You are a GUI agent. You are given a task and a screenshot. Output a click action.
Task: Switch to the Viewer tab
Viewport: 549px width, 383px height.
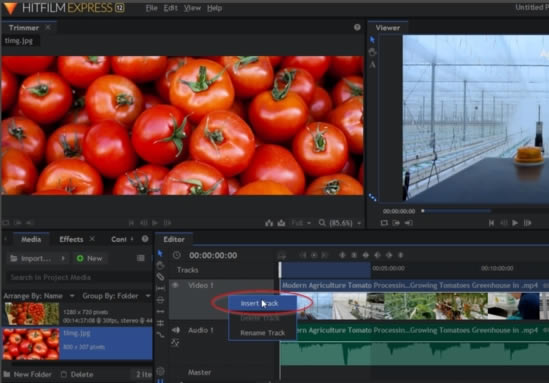coord(388,28)
